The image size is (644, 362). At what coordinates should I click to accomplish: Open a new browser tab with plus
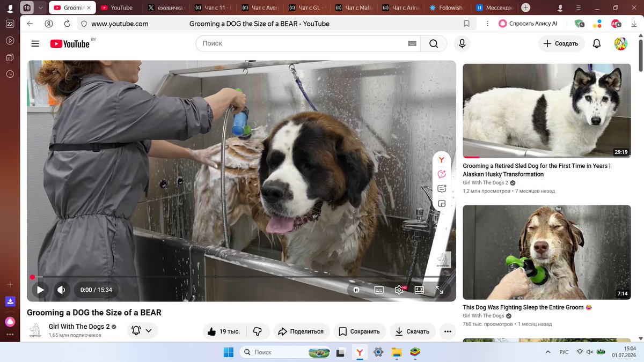point(526,8)
